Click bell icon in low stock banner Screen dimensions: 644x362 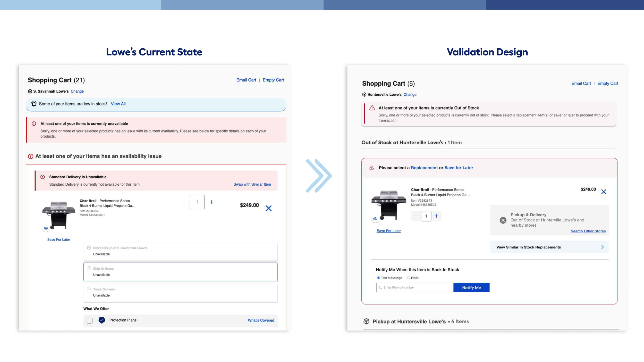click(x=34, y=104)
